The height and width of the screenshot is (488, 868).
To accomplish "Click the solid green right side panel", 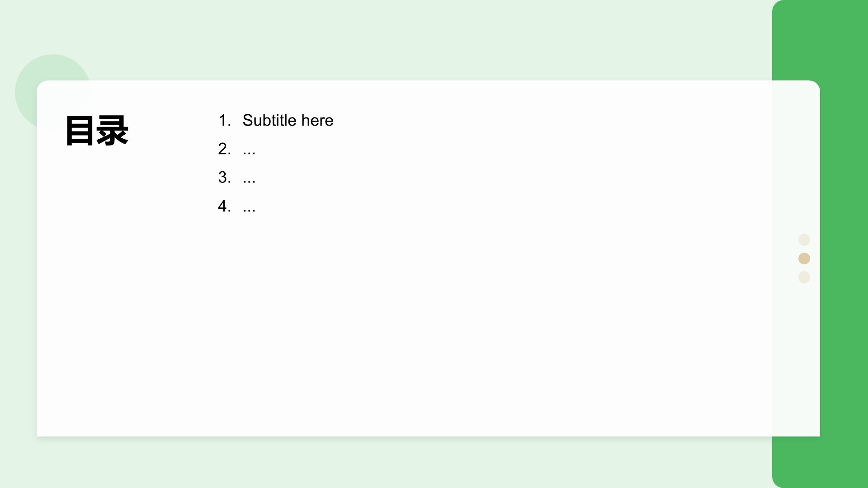I will [844, 244].
